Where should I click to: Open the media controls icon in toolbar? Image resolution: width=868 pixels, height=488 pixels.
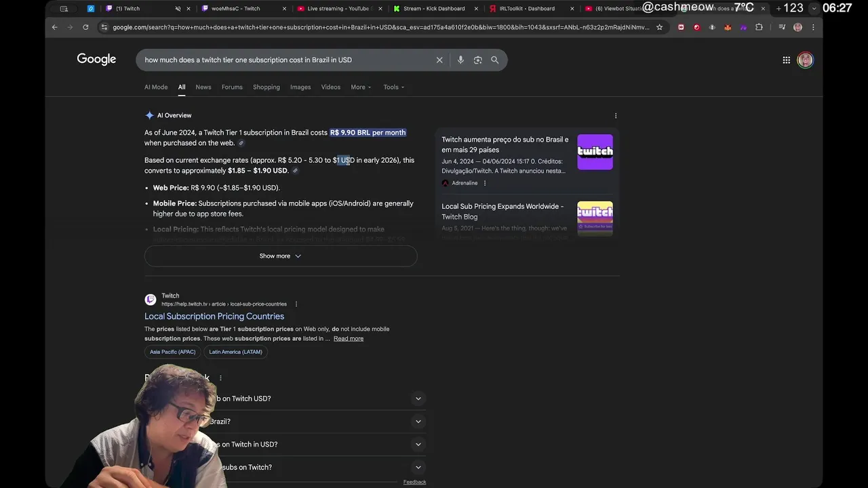pos(782,27)
